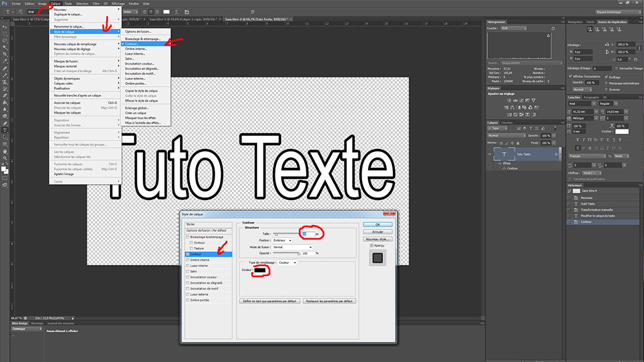Open the Français language dropdown
The image size is (644, 362).
coord(587,156)
